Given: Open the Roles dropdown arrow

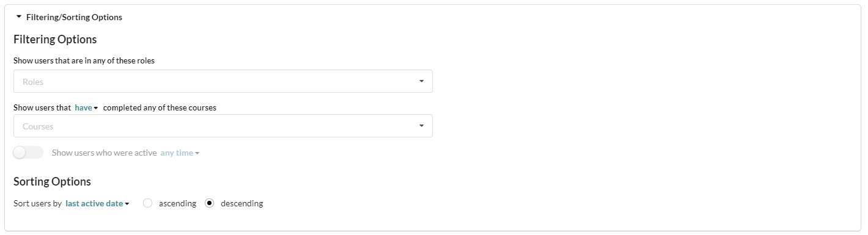Looking at the screenshot, I should 421,81.
